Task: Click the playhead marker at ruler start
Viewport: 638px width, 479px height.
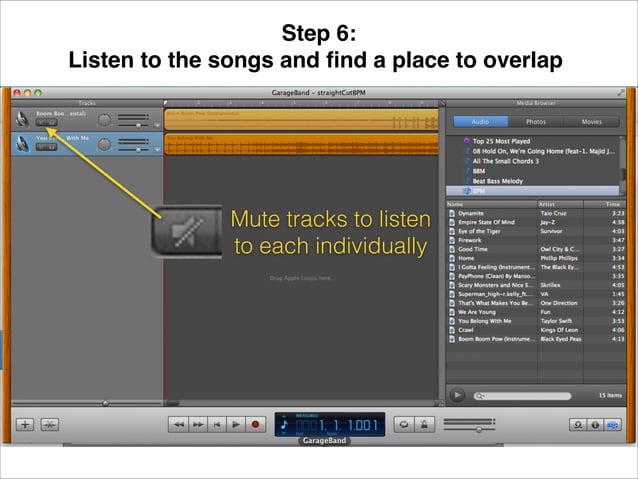Action: pyautogui.click(x=166, y=103)
